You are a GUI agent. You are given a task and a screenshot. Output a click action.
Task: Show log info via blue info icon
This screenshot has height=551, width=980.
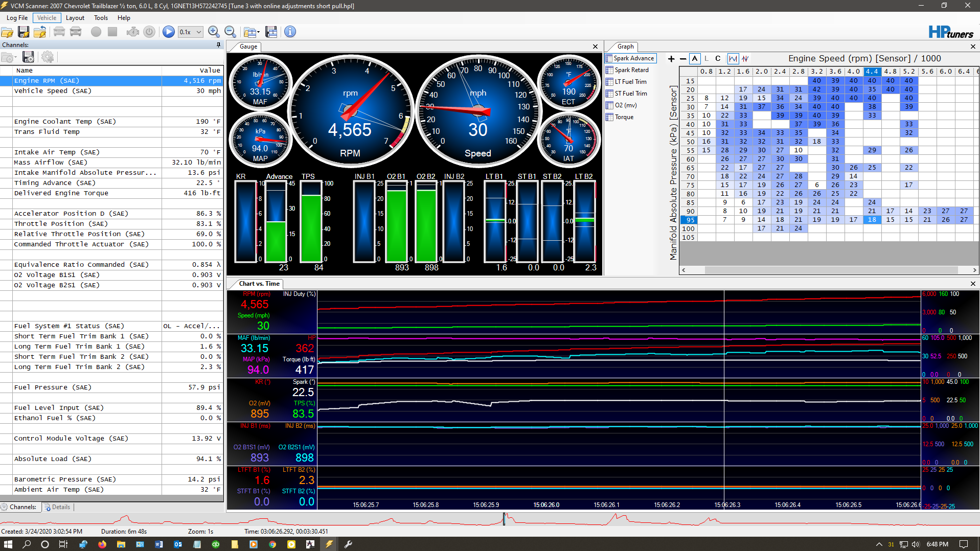click(x=290, y=32)
